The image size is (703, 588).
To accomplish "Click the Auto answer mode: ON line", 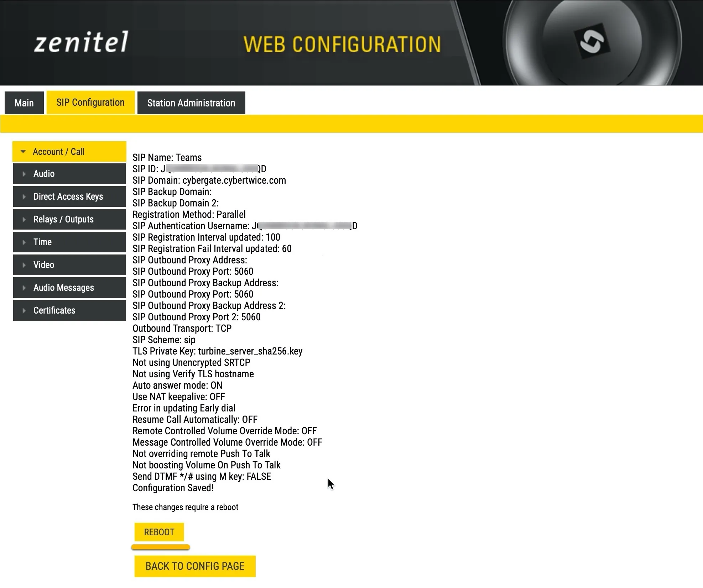I will (177, 385).
